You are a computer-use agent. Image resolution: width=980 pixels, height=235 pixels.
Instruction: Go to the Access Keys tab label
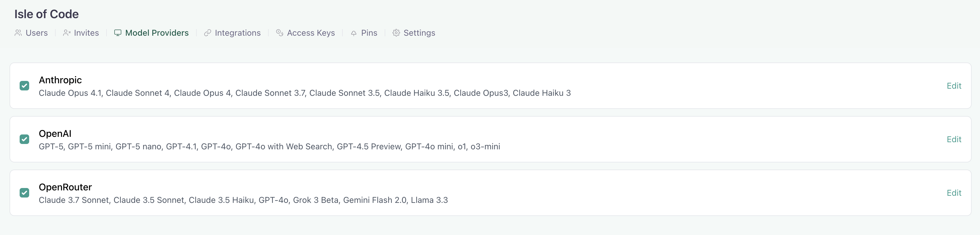pos(311,33)
